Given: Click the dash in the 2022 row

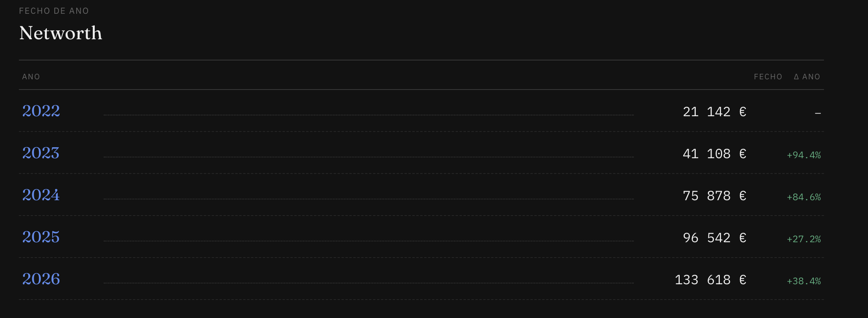Looking at the screenshot, I should [818, 113].
